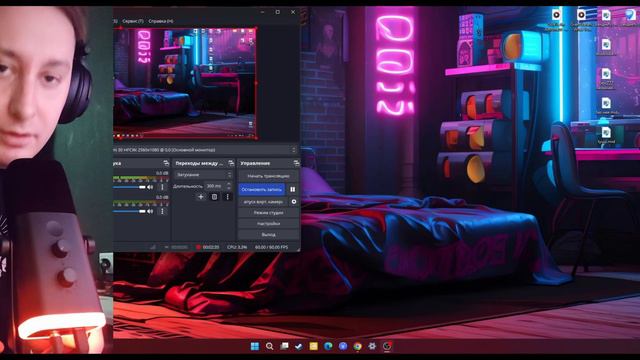Open options menu for second audio channel

(162, 211)
